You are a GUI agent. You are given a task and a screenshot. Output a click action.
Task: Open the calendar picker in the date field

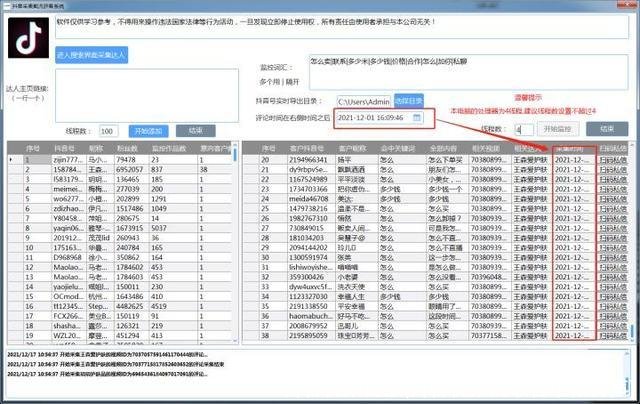416,118
